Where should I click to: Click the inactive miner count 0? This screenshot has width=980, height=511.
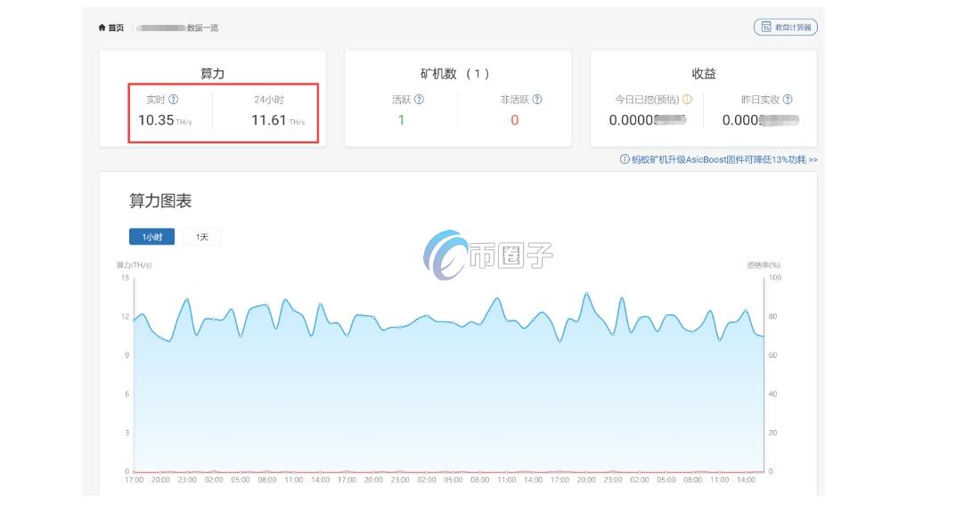514,120
